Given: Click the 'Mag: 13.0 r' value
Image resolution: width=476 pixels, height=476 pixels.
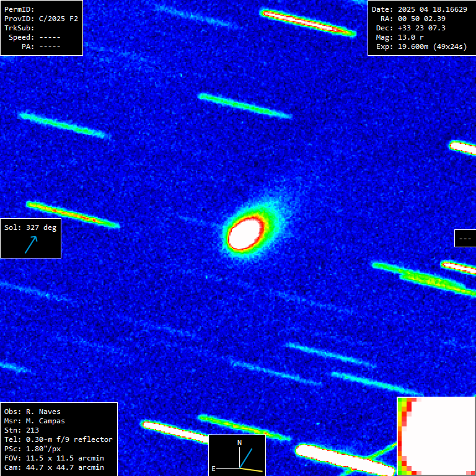Looking at the screenshot, I should [x=400, y=37].
